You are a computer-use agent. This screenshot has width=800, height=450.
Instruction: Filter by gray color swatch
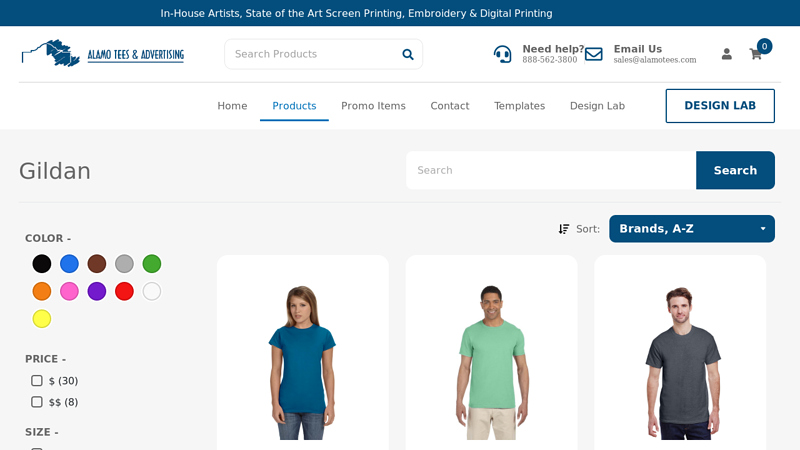click(124, 264)
